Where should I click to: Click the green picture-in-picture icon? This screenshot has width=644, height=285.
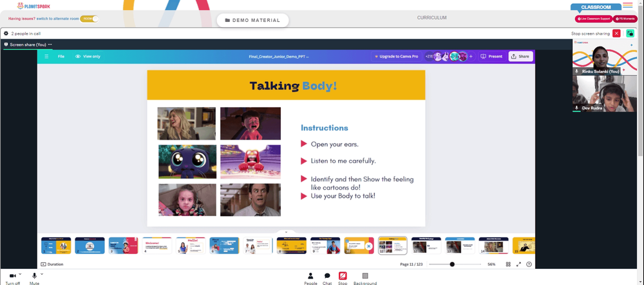pos(630,34)
